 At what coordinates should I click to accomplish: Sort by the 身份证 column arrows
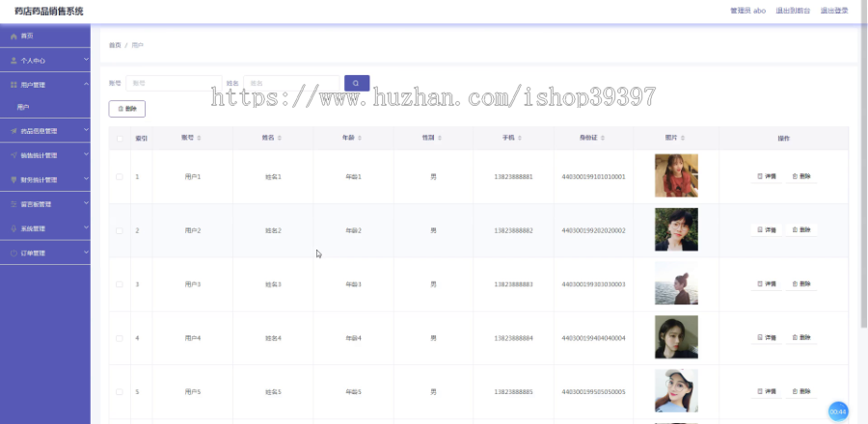tap(603, 138)
